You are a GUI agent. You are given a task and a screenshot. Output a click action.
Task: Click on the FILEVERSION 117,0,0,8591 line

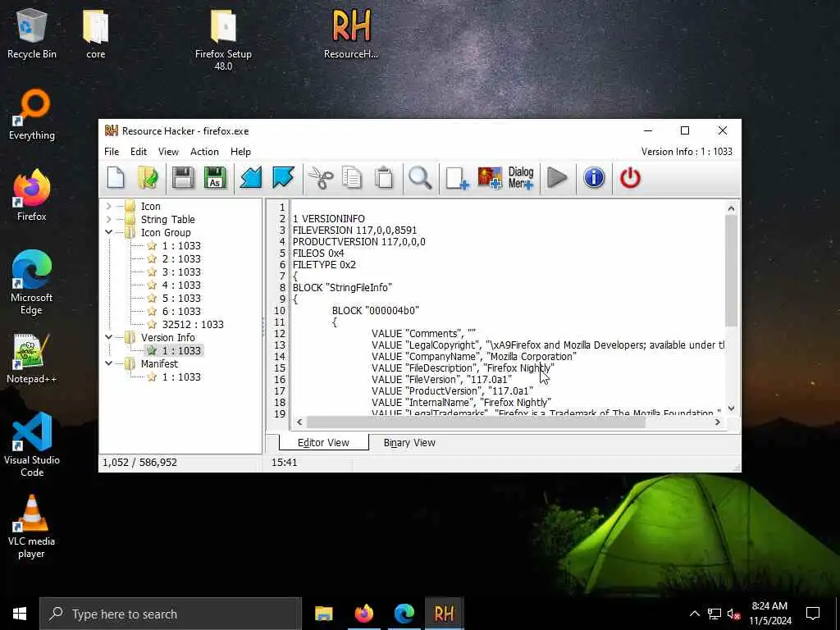tap(354, 231)
